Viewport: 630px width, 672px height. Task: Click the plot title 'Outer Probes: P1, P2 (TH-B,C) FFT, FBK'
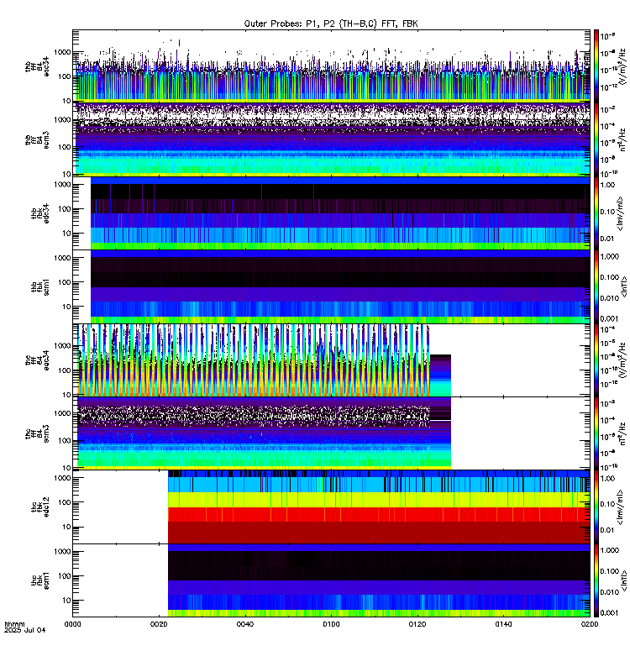pyautogui.click(x=331, y=24)
